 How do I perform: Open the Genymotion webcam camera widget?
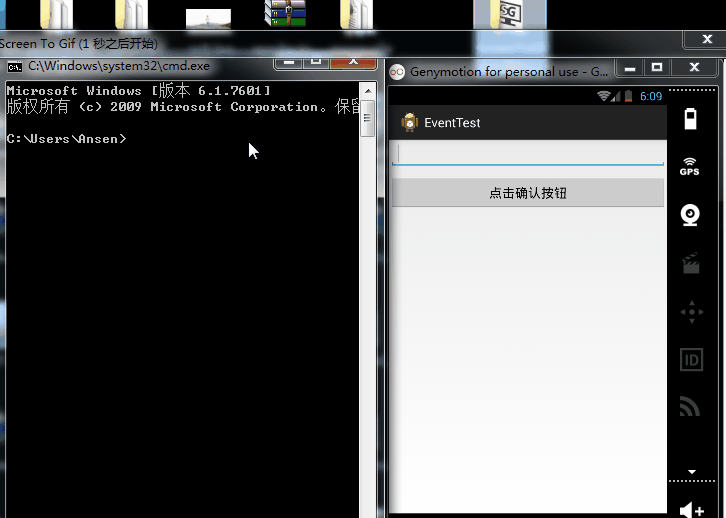(x=690, y=215)
